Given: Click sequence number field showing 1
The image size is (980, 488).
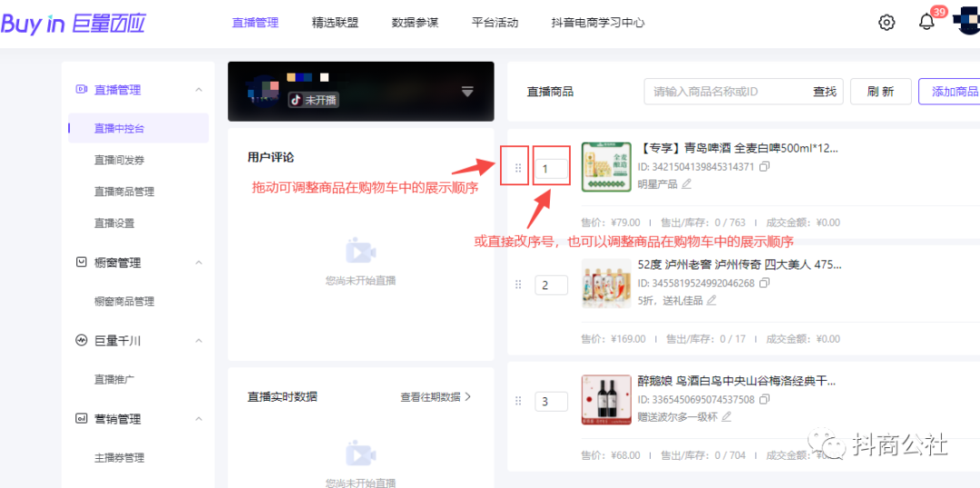Looking at the screenshot, I should click(x=552, y=169).
